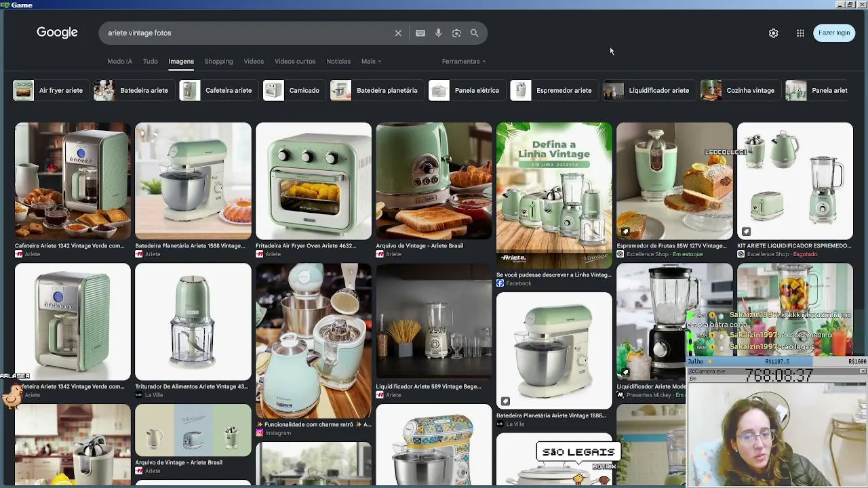The width and height of the screenshot is (868, 488).
Task: Open the Liquidificador Ariete 589 Vintage Bege image
Action: click(x=434, y=322)
